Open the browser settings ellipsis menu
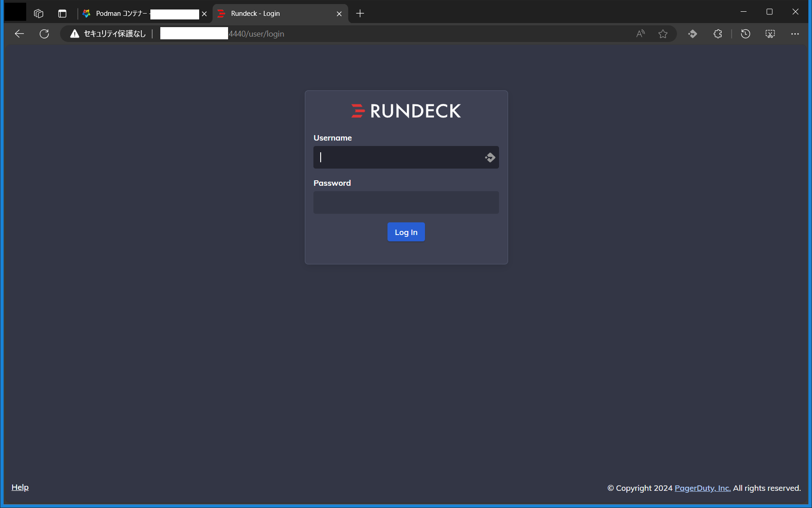The image size is (812, 508). coord(795,33)
